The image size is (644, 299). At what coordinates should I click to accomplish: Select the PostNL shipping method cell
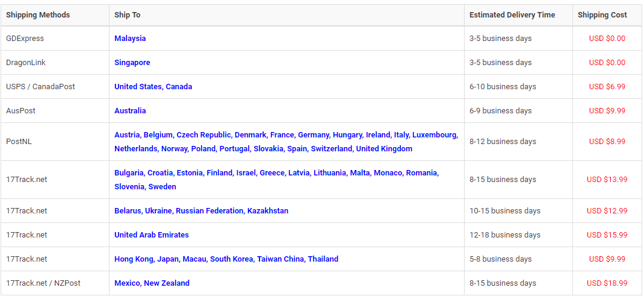pos(18,142)
